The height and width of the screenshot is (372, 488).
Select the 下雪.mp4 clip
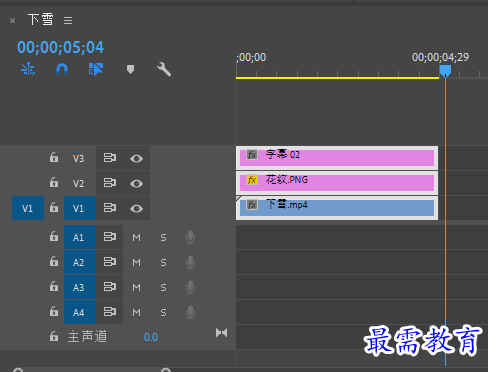337,208
